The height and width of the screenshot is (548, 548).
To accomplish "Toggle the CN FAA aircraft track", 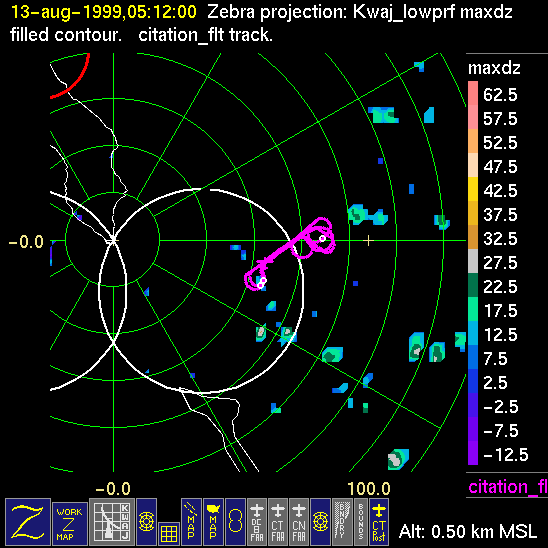I will point(299,522).
